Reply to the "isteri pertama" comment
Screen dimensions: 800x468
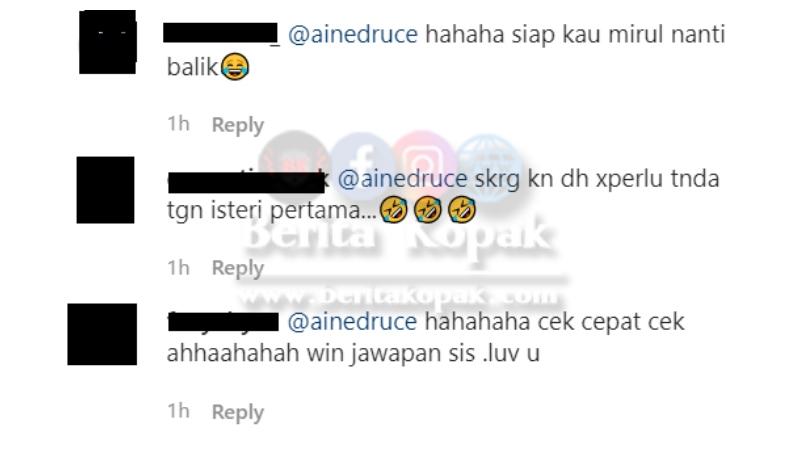(x=238, y=268)
